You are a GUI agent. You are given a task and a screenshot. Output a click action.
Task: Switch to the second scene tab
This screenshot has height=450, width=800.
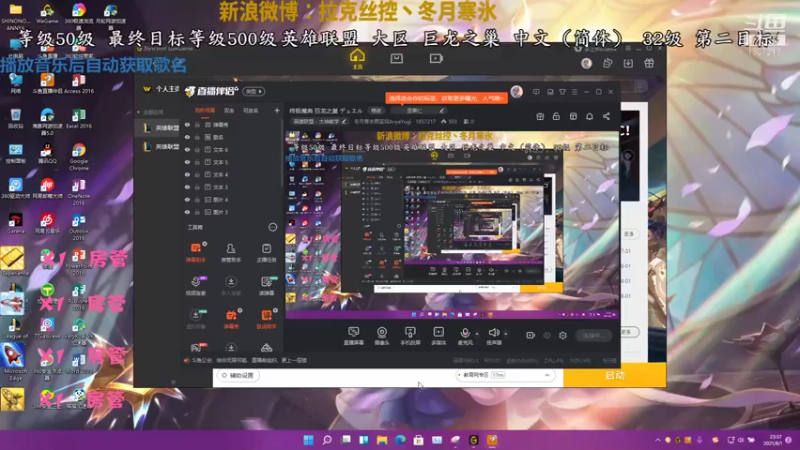229,111
